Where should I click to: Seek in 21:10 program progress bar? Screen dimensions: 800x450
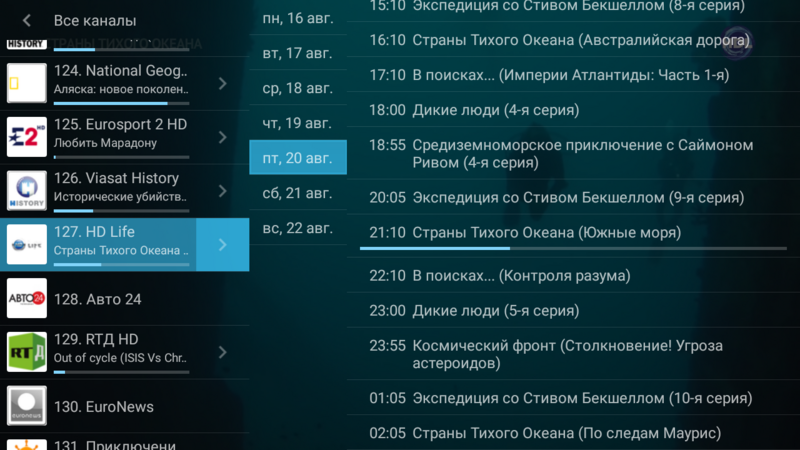573,248
